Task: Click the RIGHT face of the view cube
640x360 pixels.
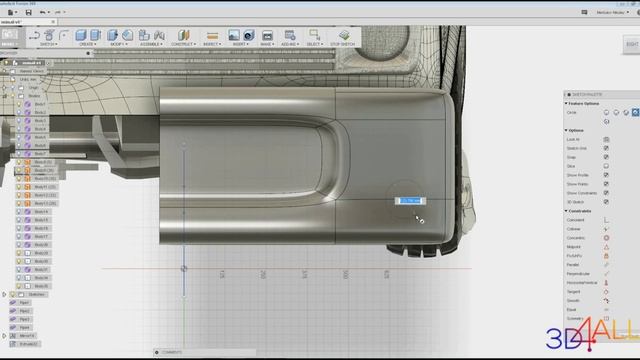Action: tap(632, 44)
